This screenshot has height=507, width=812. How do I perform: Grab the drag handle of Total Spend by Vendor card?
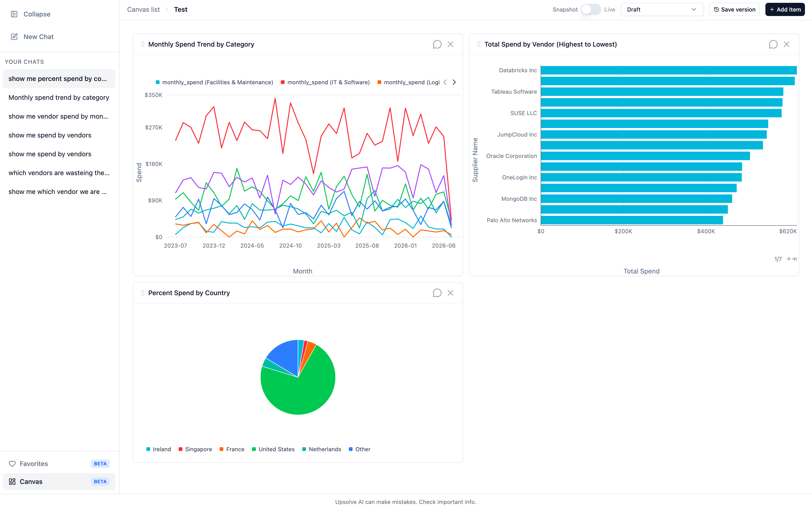coord(479,44)
